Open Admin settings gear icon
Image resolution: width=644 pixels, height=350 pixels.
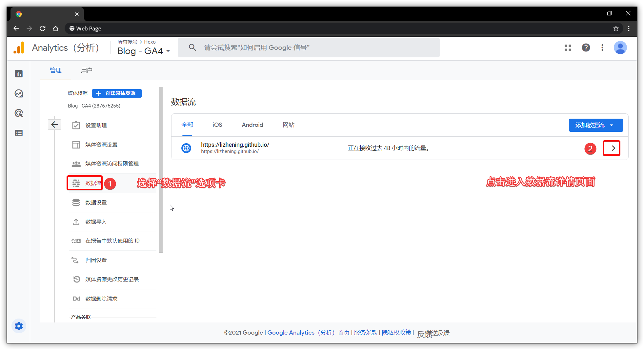19,326
